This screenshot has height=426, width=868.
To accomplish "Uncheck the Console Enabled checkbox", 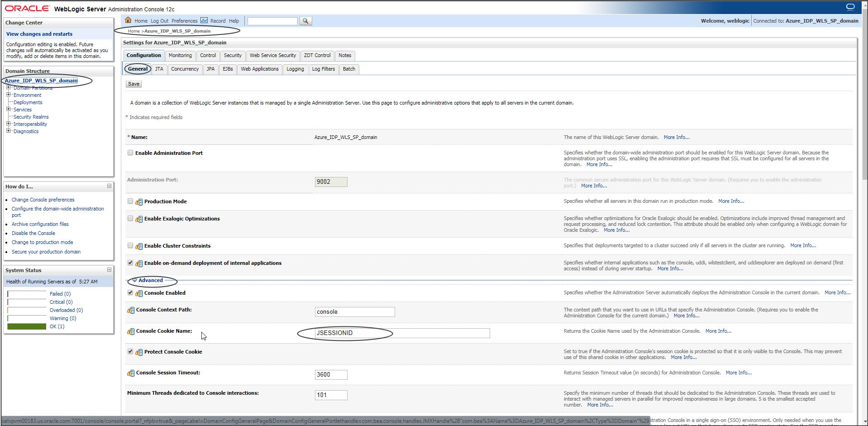I will click(130, 293).
